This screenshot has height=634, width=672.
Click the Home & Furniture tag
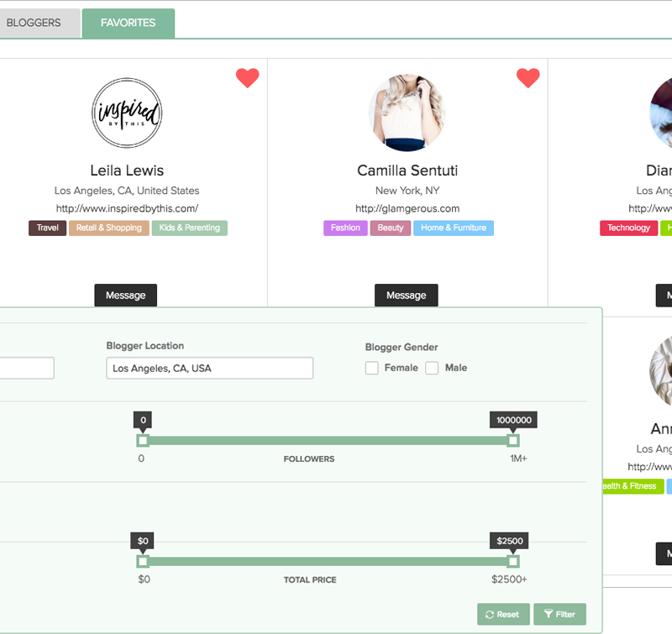point(454,228)
